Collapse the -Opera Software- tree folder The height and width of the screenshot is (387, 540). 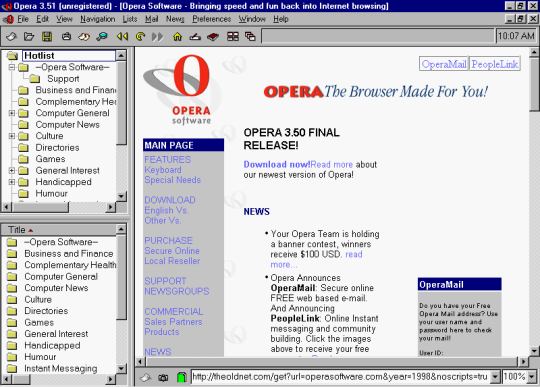pos(12,67)
